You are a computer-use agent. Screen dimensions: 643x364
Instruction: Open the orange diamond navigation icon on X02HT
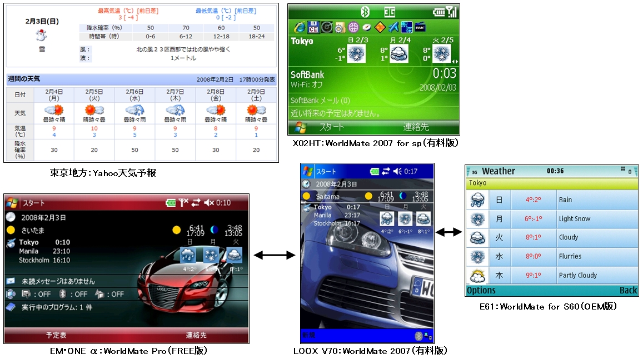click(379, 27)
